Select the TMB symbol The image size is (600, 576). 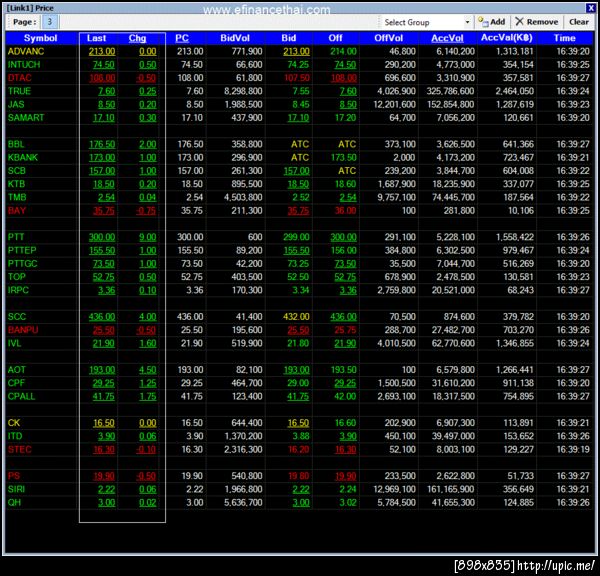17,197
